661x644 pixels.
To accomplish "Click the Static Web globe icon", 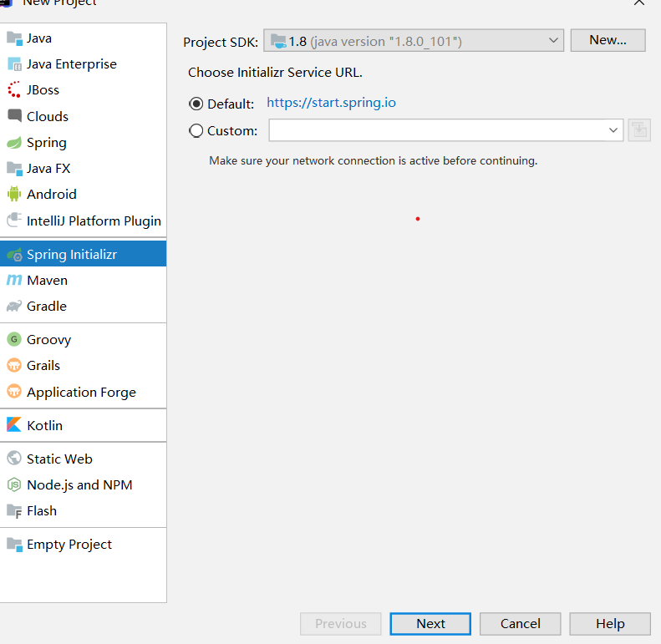I will click(x=14, y=458).
